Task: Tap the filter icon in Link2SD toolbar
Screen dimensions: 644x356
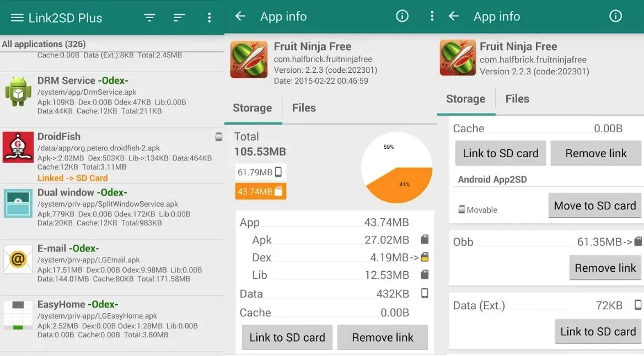Action: pos(149,18)
